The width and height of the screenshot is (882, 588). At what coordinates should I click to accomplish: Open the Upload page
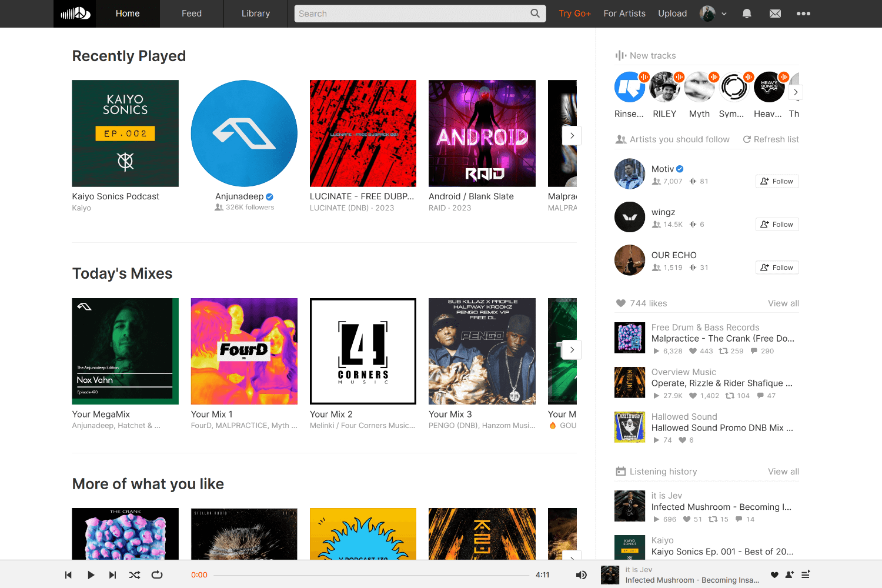[673, 14]
